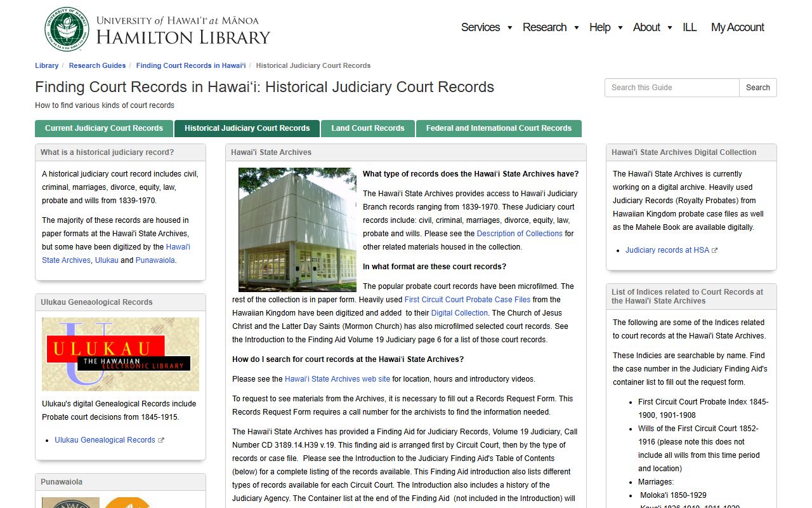Open First Circuit Court Probate Case Files link
This screenshot has height=508, width=812.
(468, 300)
